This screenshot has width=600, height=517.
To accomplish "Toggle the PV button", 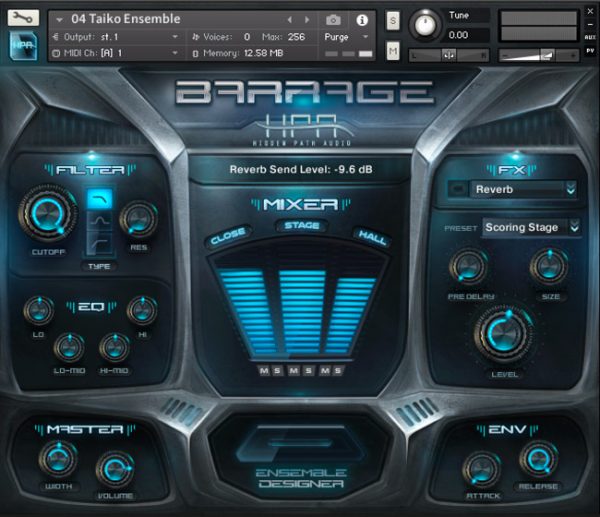I will 590,51.
